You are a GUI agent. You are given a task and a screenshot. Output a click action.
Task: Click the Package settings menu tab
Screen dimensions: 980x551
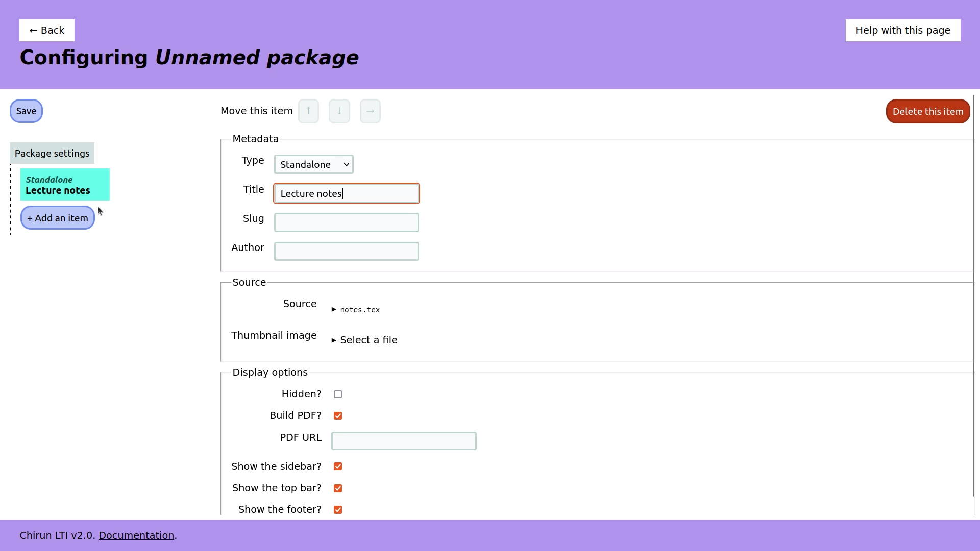(x=52, y=153)
